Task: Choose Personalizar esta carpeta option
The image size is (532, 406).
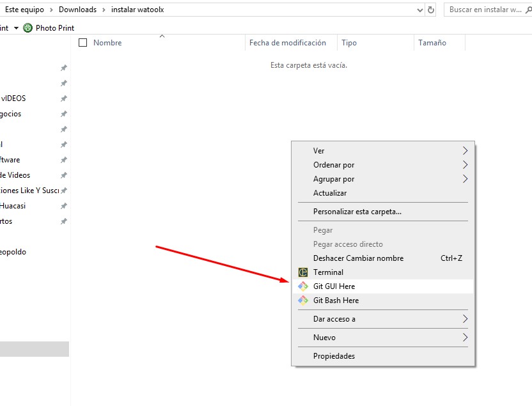Action: [357, 212]
